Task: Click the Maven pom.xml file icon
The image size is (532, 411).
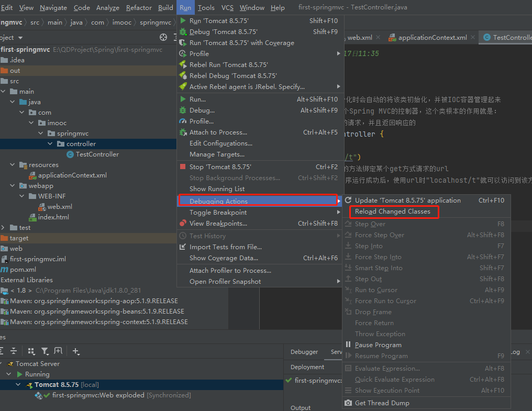Action: [4, 270]
